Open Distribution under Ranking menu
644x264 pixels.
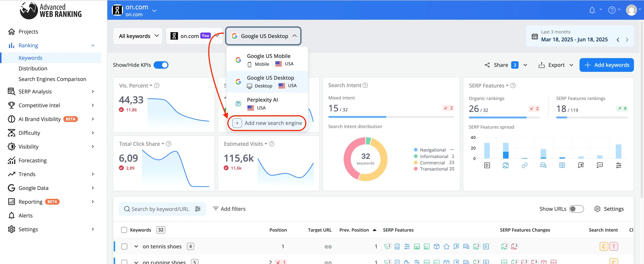pyautogui.click(x=33, y=69)
